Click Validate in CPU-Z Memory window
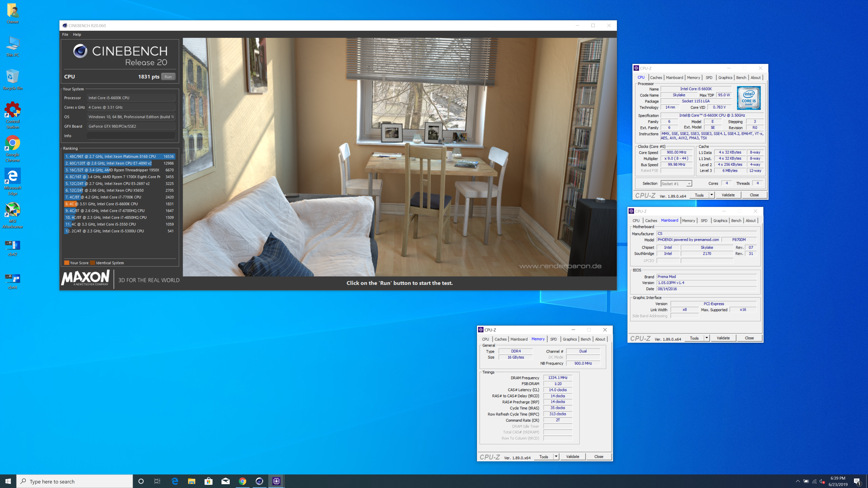Screen dimensions: 868x488 [x=573, y=457]
